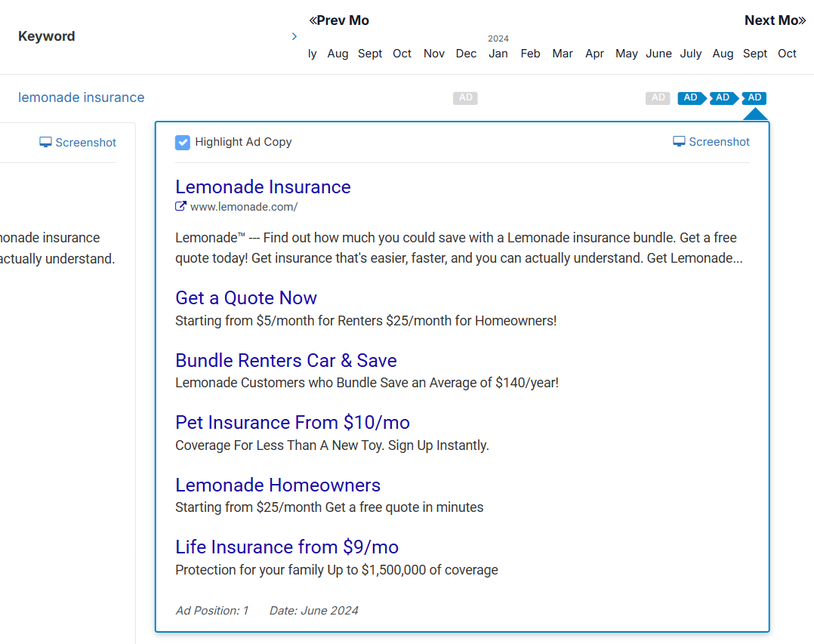Click the May month label
Screen dimensions: 814x644
point(626,54)
